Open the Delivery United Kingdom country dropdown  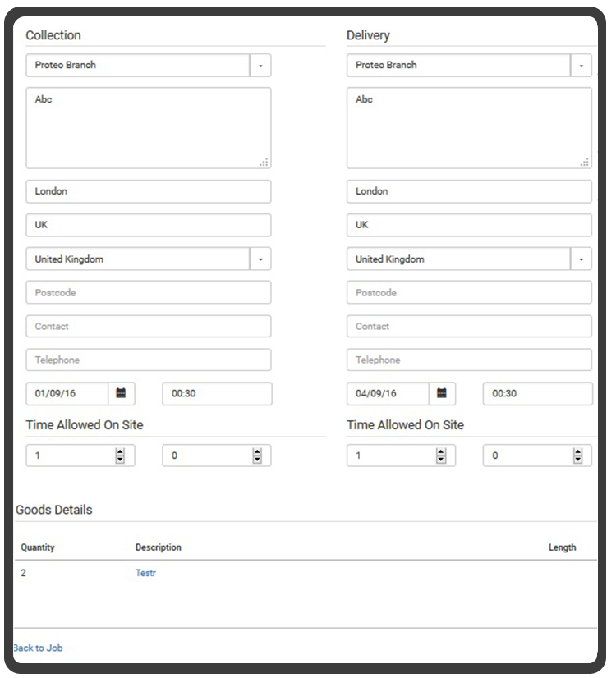click(581, 259)
